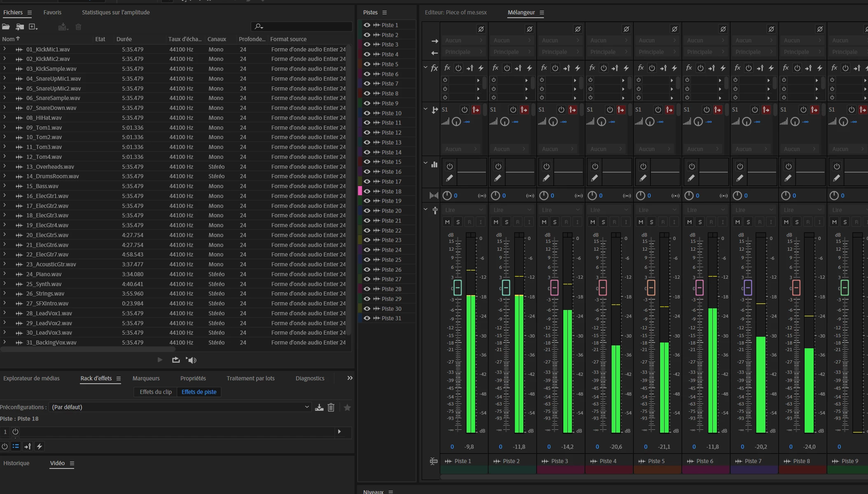
Task: Switch to the Marqueurs tab
Action: pyautogui.click(x=146, y=378)
